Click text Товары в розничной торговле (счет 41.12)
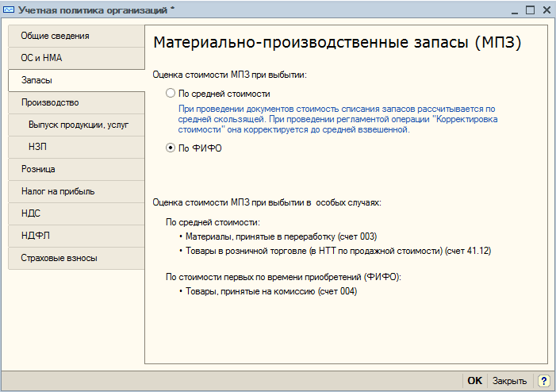This screenshot has height=392, width=556. 339,252
